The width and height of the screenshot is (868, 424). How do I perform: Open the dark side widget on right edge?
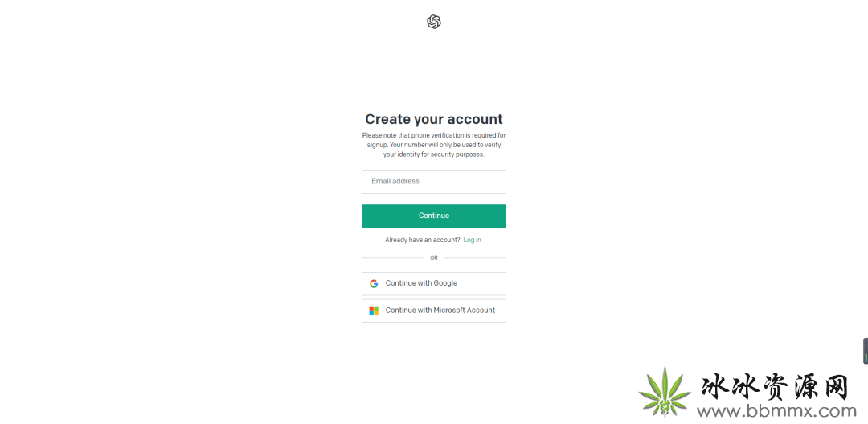tap(866, 351)
